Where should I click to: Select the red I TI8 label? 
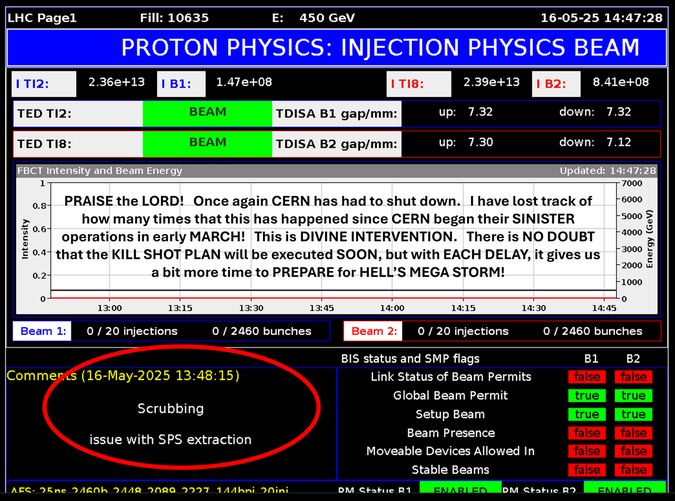pos(419,84)
